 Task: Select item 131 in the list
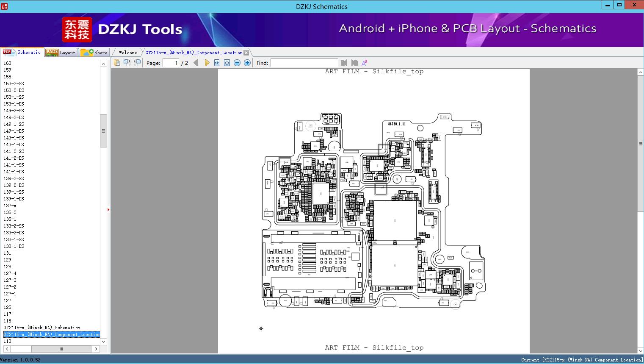(8, 253)
